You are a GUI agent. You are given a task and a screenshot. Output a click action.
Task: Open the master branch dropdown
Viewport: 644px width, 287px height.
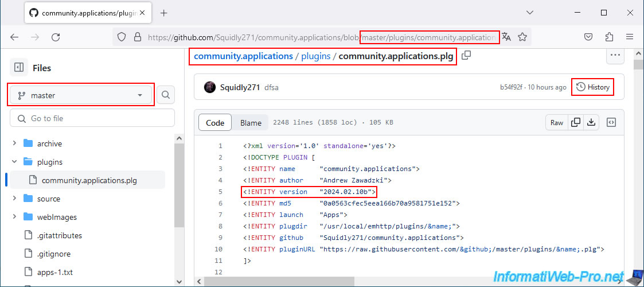(x=81, y=95)
